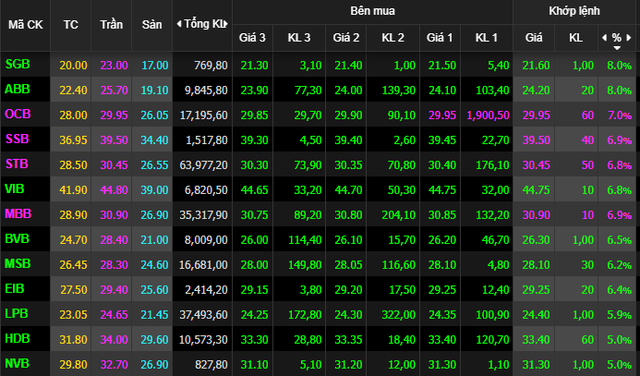The height and width of the screenshot is (376, 640).
Task: Click MBB total volume 35,317,90
Action: (204, 215)
